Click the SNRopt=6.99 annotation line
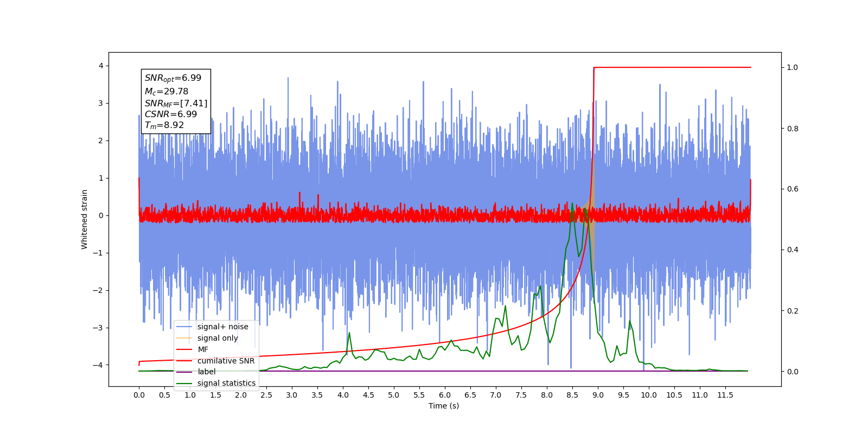The height and width of the screenshot is (434, 868). [173, 78]
